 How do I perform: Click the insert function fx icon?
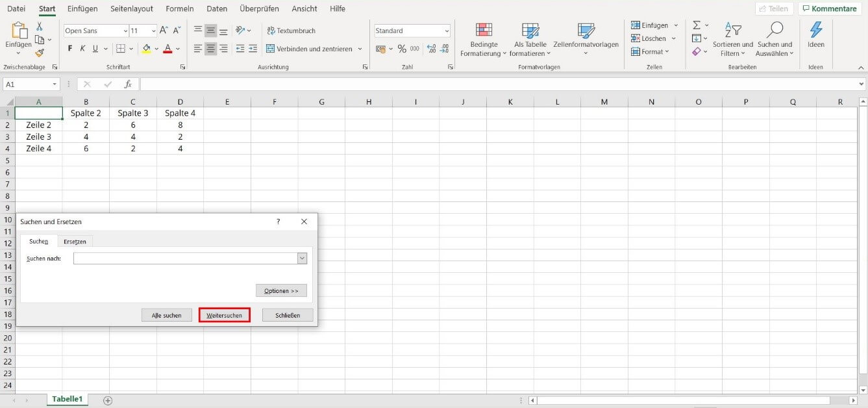coord(128,84)
